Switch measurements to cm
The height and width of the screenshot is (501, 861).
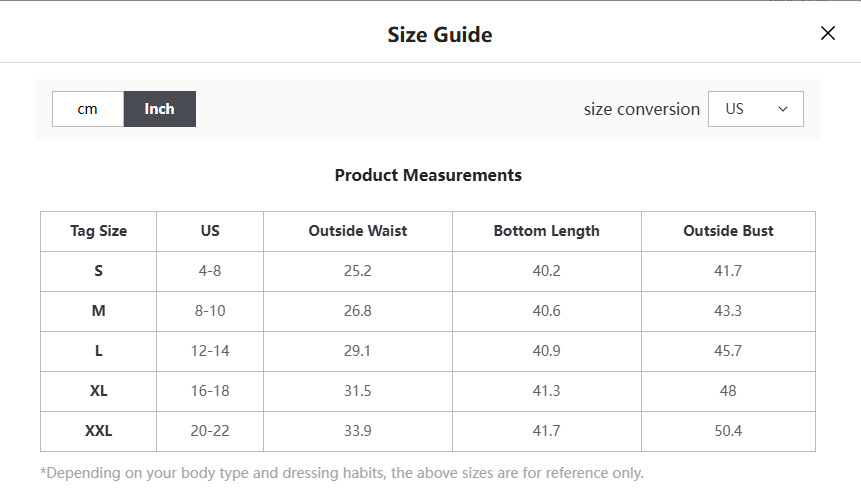[88, 109]
